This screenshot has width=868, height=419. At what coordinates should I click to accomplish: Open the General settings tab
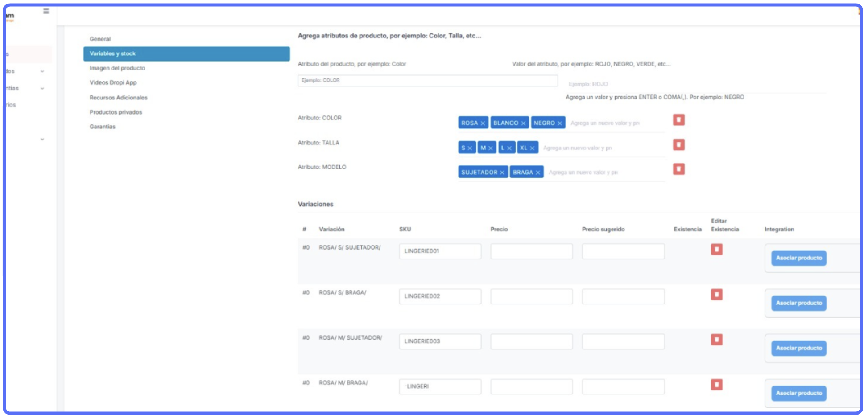tap(100, 39)
